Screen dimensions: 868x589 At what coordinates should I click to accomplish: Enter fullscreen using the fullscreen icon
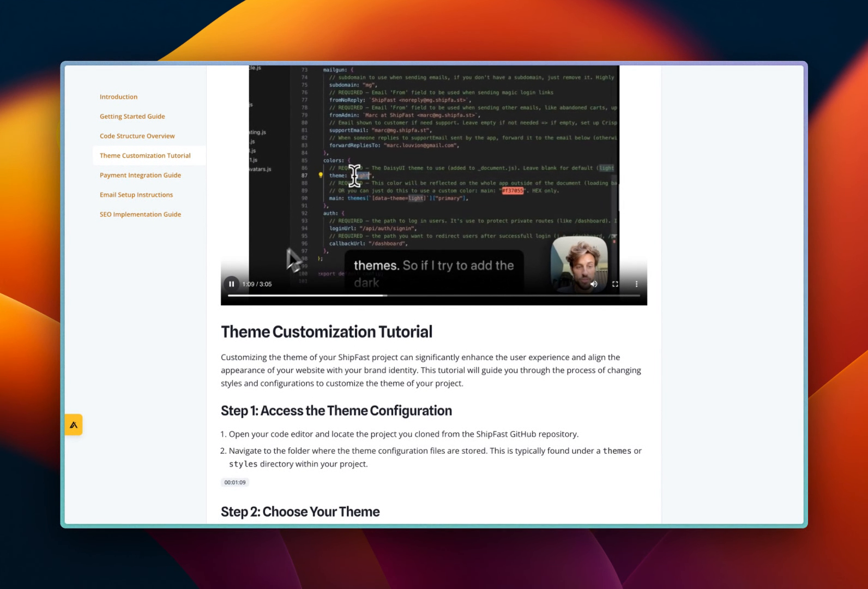(x=615, y=284)
